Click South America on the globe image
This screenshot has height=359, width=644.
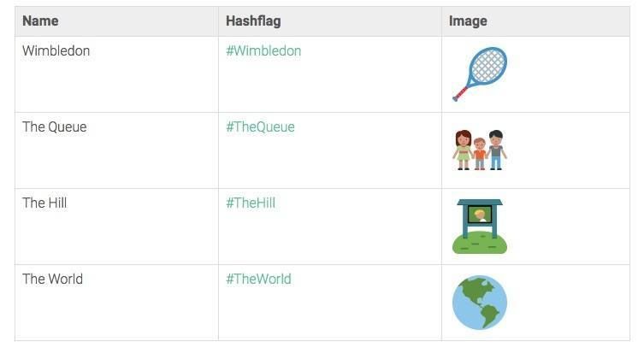pyautogui.click(x=489, y=316)
